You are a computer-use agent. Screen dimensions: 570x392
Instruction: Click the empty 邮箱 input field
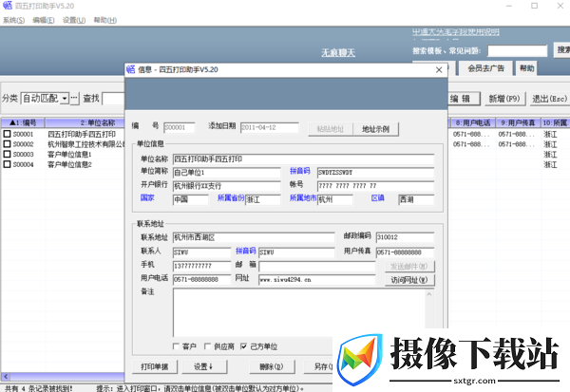317,266
